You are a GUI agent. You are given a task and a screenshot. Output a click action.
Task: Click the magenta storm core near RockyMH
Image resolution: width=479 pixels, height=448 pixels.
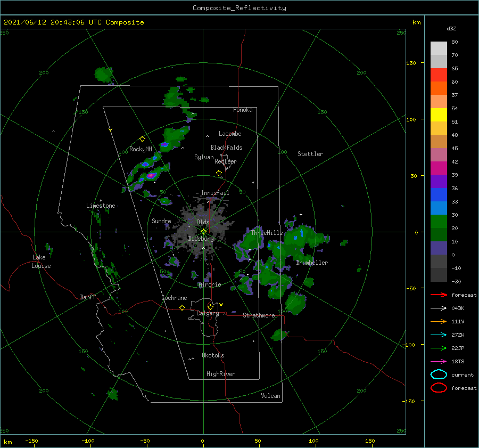(x=151, y=176)
